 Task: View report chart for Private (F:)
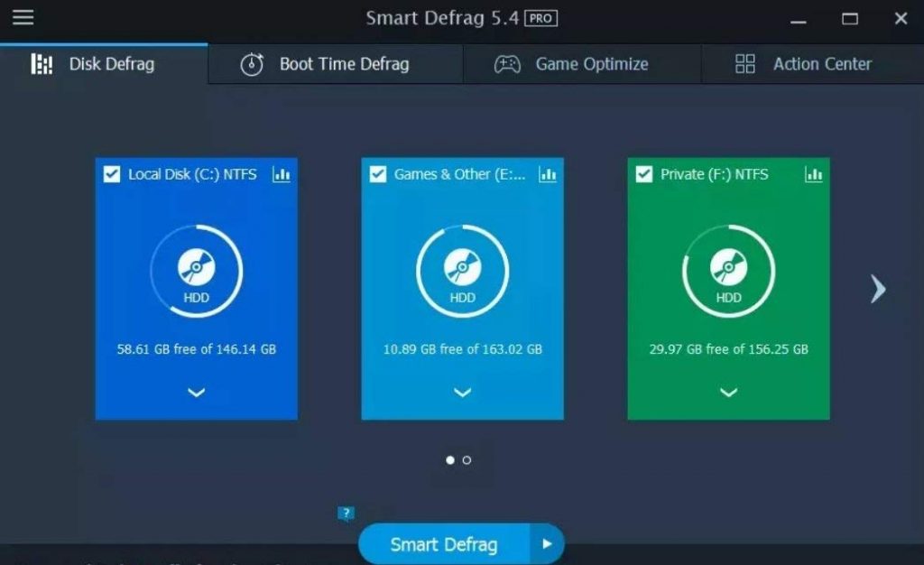click(814, 174)
